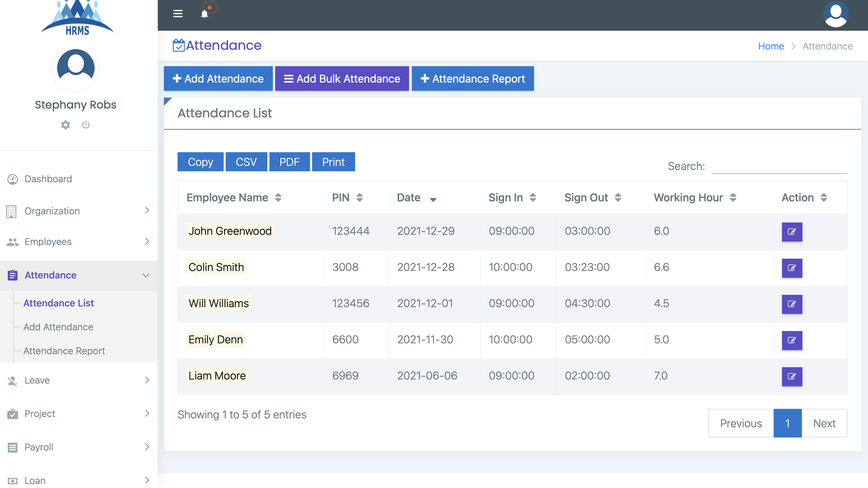This screenshot has height=488, width=868.
Task: Copy the table data
Action: (200, 162)
